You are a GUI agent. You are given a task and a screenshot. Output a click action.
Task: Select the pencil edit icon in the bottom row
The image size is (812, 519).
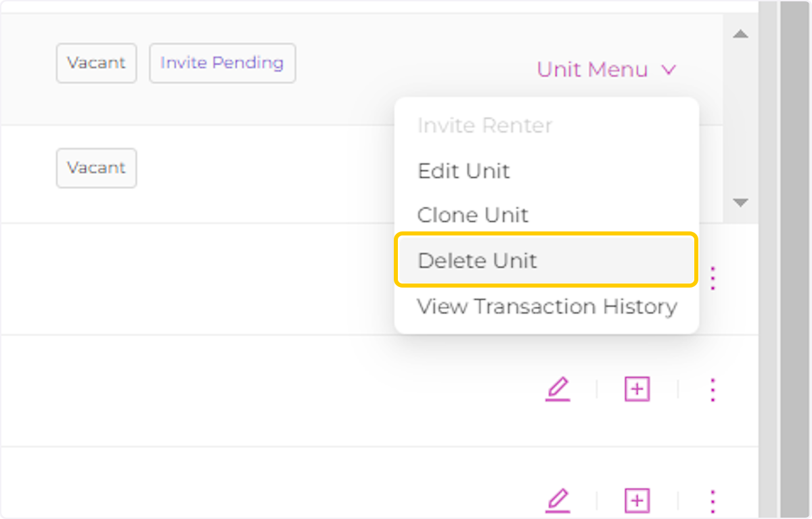tap(558, 501)
